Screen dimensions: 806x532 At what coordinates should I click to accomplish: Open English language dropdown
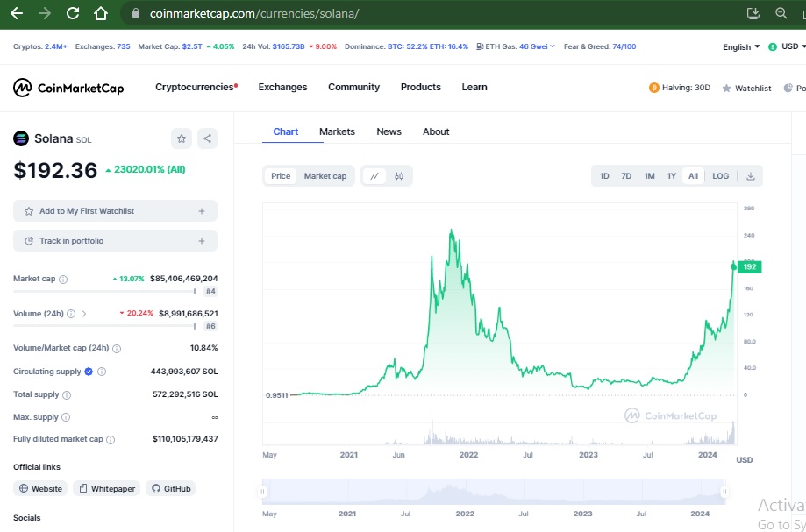coord(741,46)
